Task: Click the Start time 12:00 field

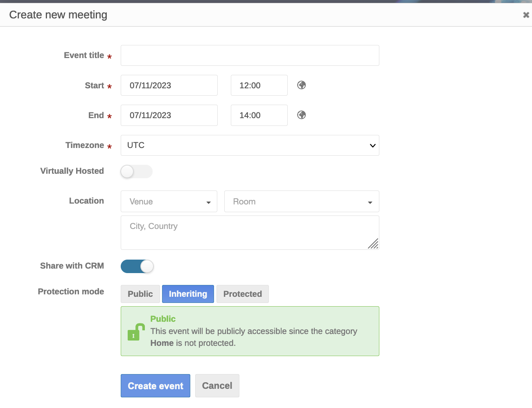Action: (x=259, y=85)
